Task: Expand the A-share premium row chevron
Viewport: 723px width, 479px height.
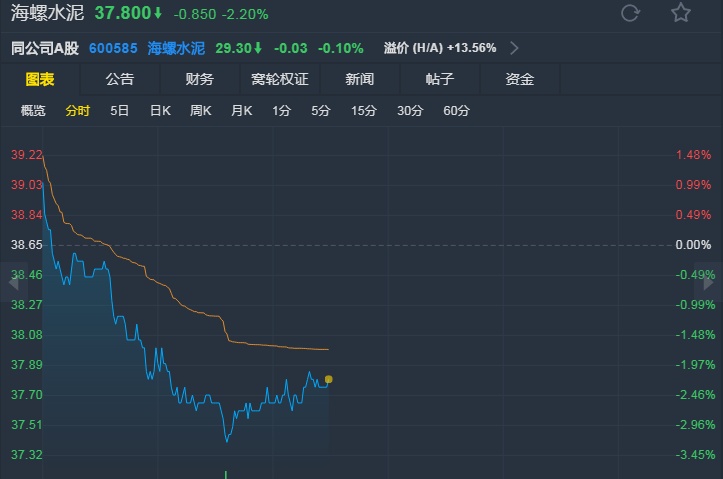Action: tap(514, 48)
